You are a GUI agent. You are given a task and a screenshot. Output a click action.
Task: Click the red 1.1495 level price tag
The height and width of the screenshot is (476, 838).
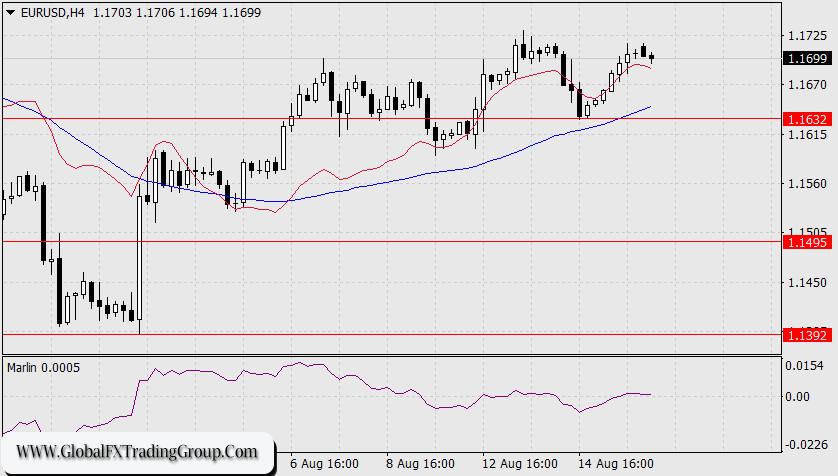808,241
